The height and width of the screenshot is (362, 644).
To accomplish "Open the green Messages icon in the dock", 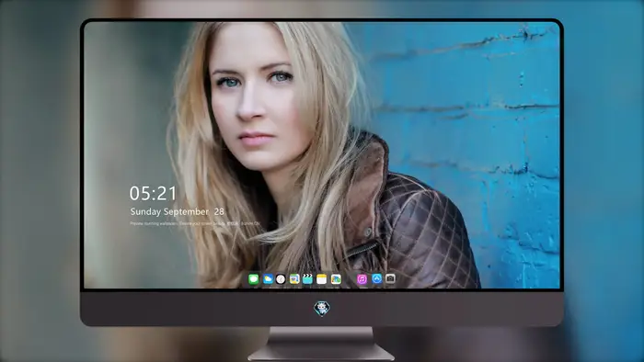I will coord(254,279).
